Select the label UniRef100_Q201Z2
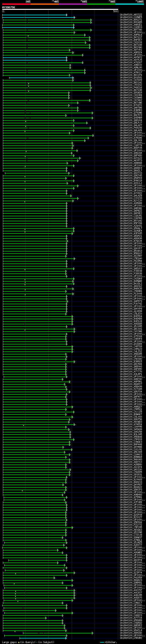The image size is (146, 644). click(131, 158)
